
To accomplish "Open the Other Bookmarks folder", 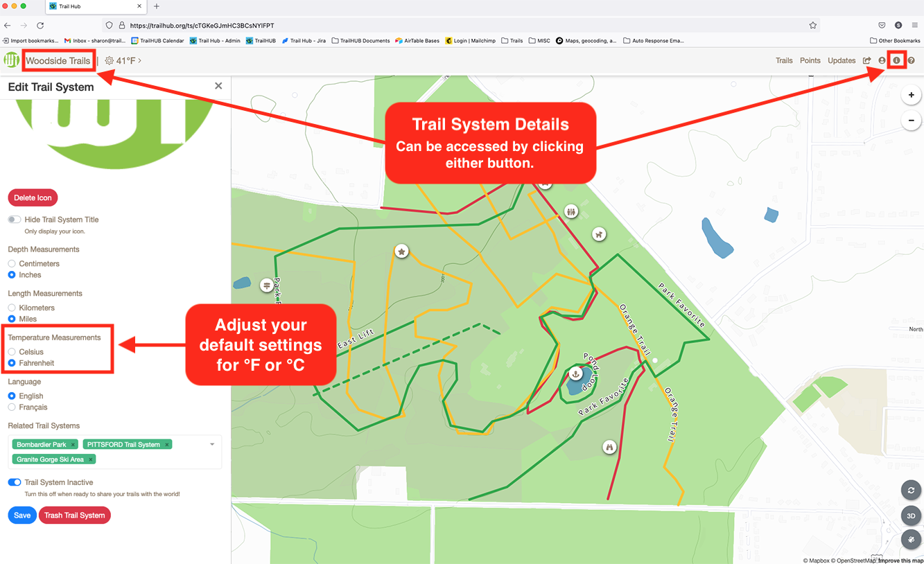I will (895, 41).
